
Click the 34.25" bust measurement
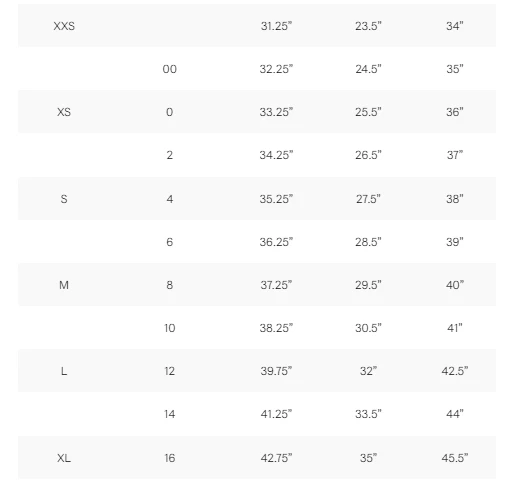coord(276,155)
